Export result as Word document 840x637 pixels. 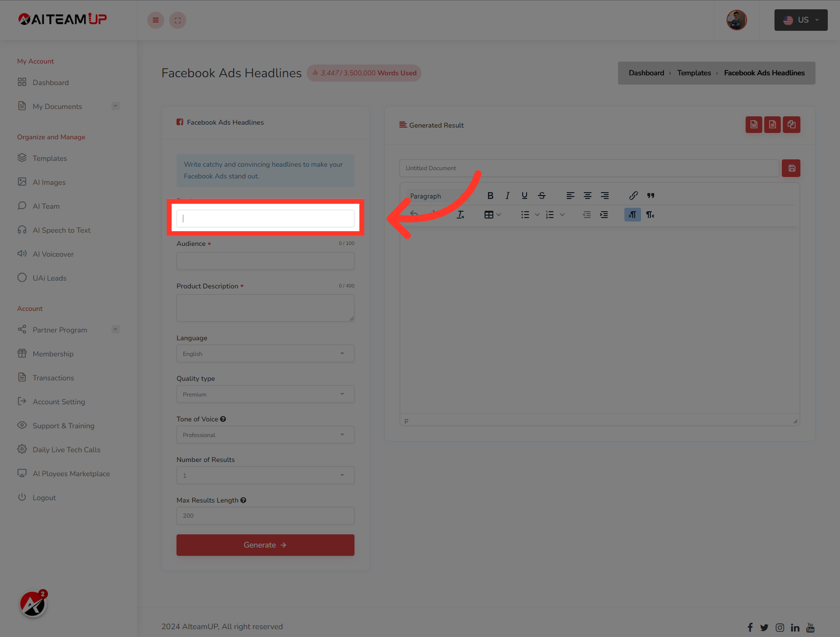[753, 125]
